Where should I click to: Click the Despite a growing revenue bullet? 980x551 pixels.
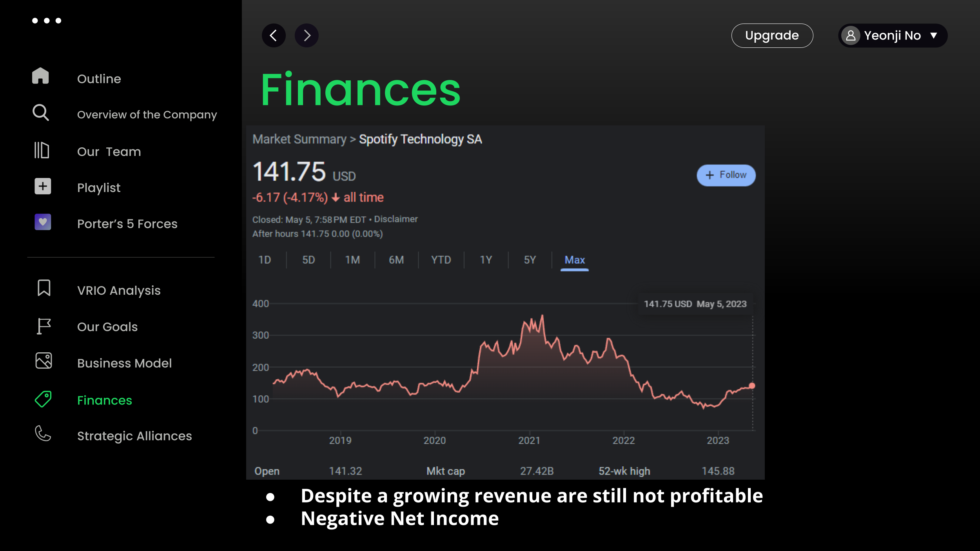point(532,496)
